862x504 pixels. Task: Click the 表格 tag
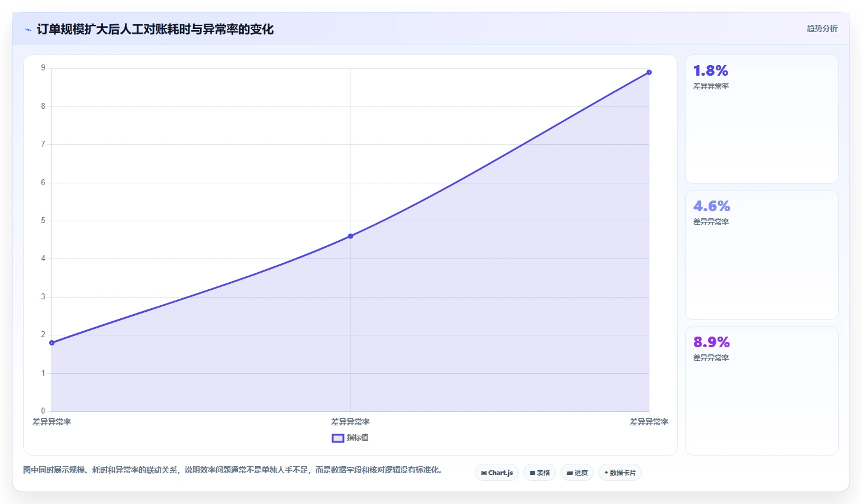[539, 473]
